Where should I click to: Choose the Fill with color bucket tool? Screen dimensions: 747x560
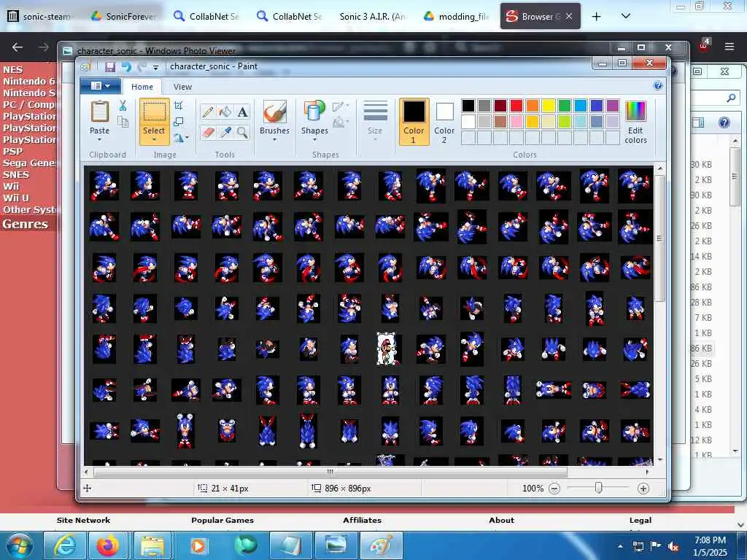(x=225, y=112)
